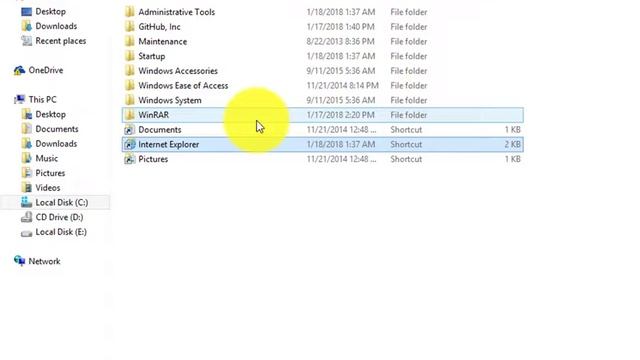Click date 1/17/2018 1:40 PM of GitHub
640x360 pixels.
340,27
